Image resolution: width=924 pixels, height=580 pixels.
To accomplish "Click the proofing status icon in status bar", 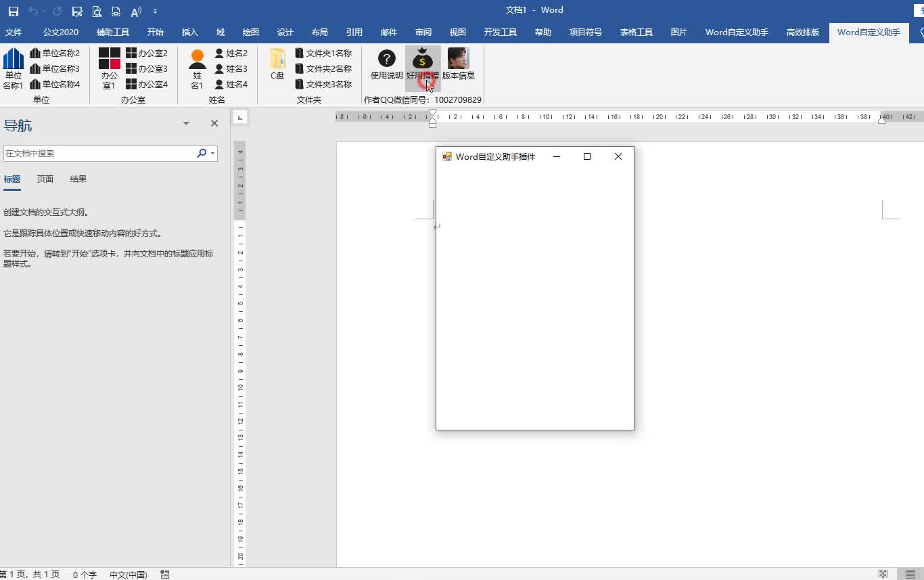I will (165, 574).
